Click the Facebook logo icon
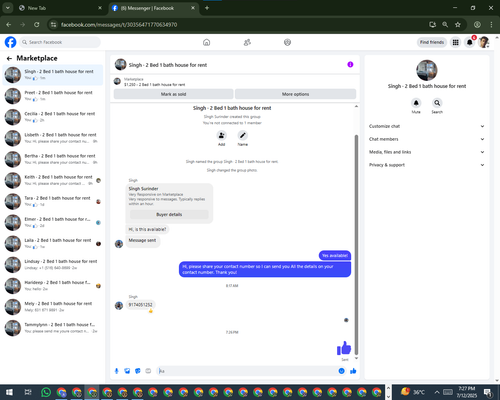Image resolution: width=500 pixels, height=400 pixels. [10, 42]
